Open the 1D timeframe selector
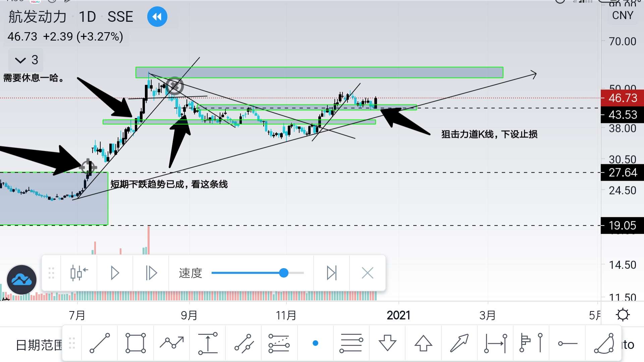 [x=87, y=17]
